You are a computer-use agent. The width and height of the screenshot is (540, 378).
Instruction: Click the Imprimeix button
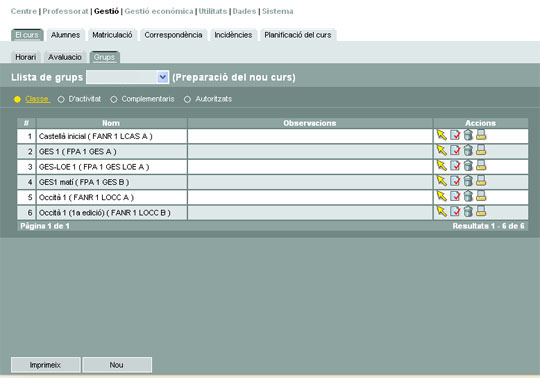click(45, 365)
